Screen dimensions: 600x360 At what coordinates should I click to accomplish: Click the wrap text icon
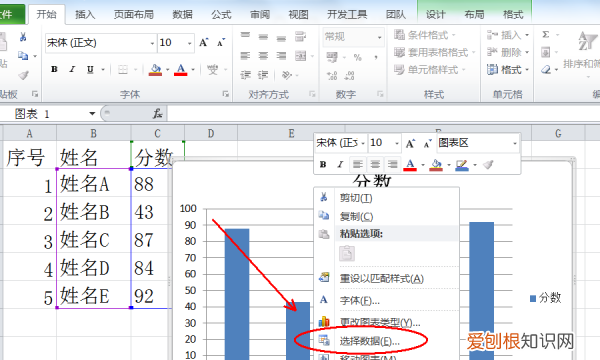pyautogui.click(x=300, y=36)
